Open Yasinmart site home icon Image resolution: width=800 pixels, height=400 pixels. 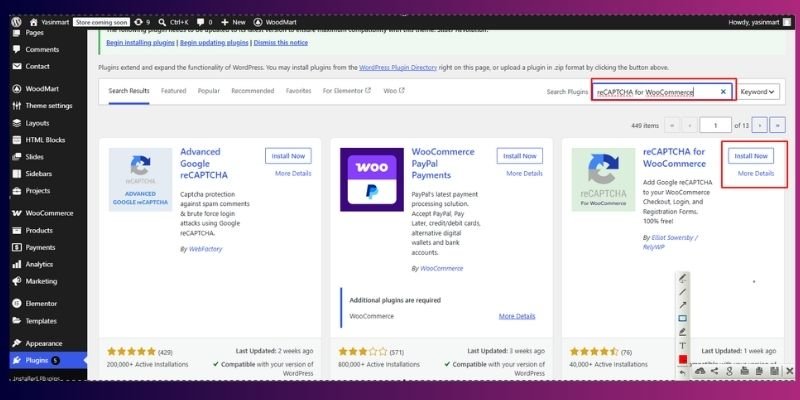(x=34, y=22)
